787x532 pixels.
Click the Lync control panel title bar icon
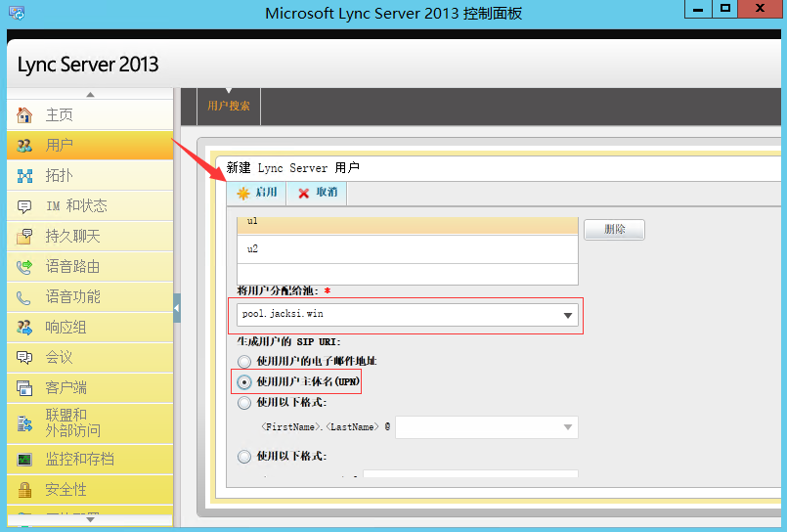point(17,13)
